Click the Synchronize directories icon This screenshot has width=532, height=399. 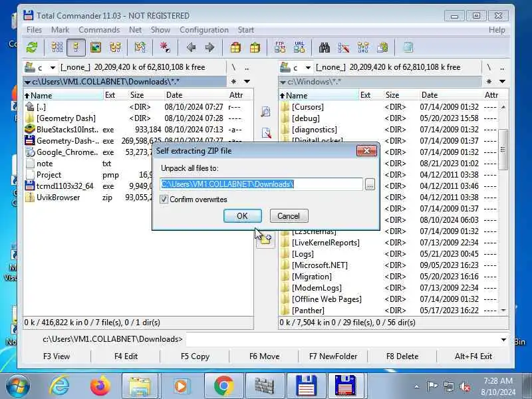pyautogui.click(x=363, y=47)
